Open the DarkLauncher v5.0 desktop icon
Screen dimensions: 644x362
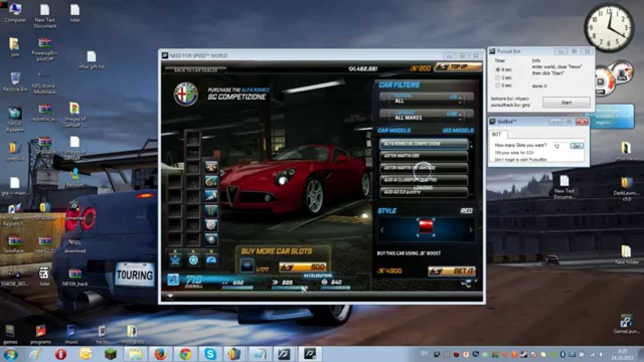click(626, 189)
